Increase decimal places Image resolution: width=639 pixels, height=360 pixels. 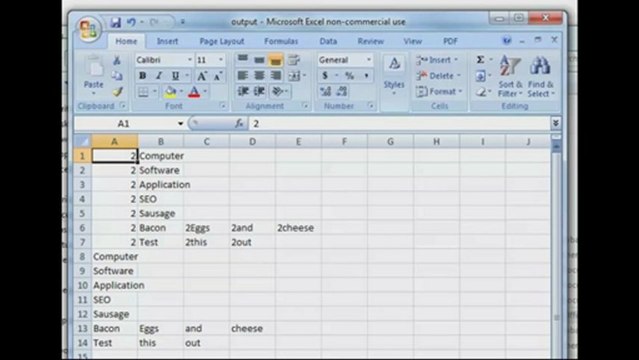click(325, 91)
